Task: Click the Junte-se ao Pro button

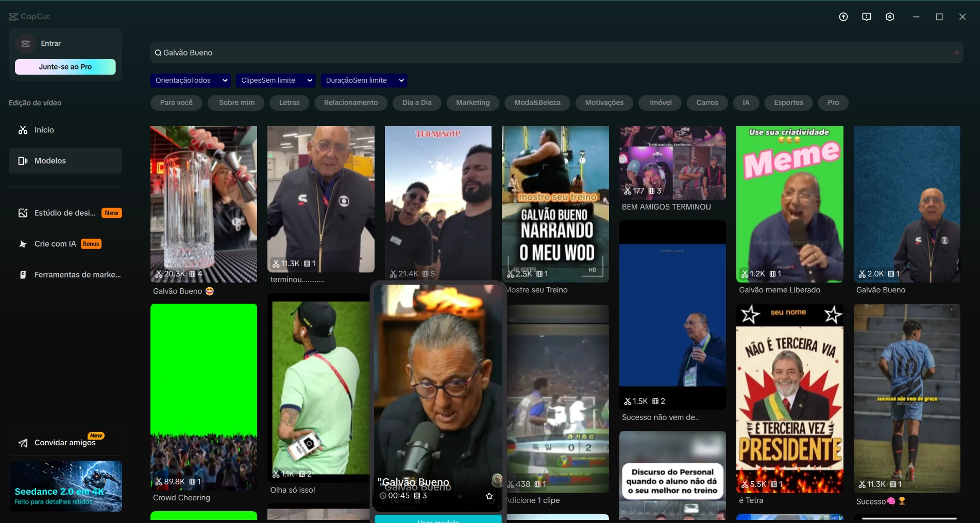Action: (65, 67)
